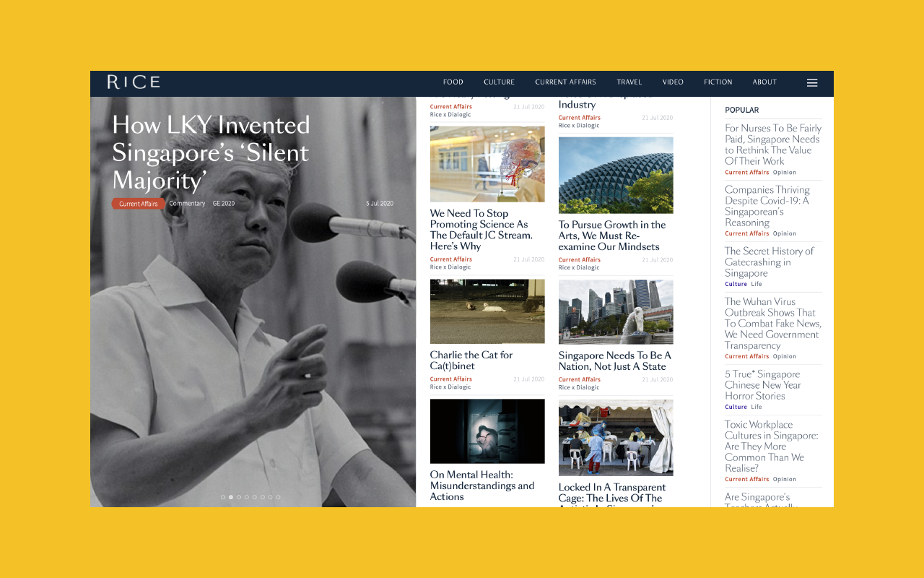Click '21 Jul 2020' date under Charlie the Cat
This screenshot has width=924, height=578.
(x=528, y=379)
